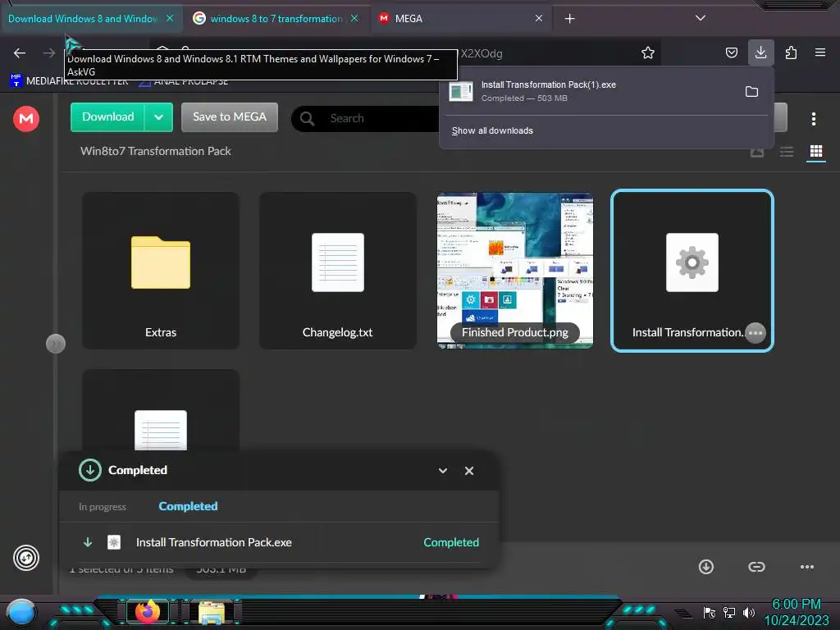Collapse the Completed transfers panel chevron

(x=442, y=470)
